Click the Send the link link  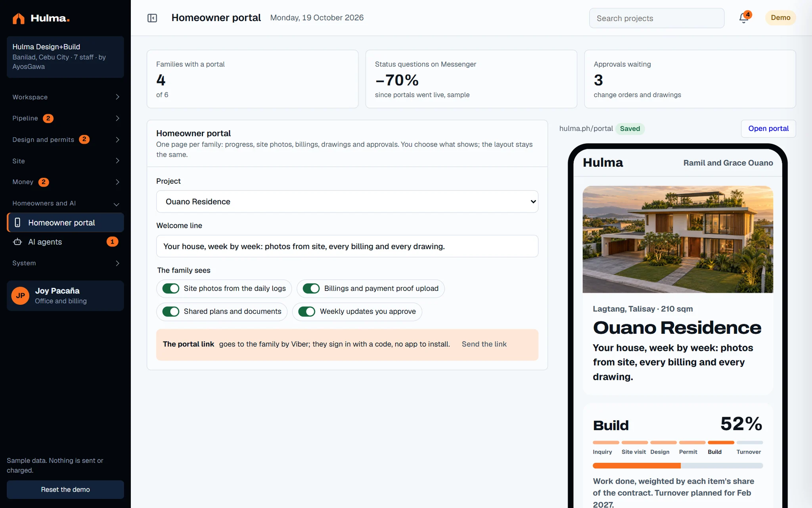tap(484, 344)
